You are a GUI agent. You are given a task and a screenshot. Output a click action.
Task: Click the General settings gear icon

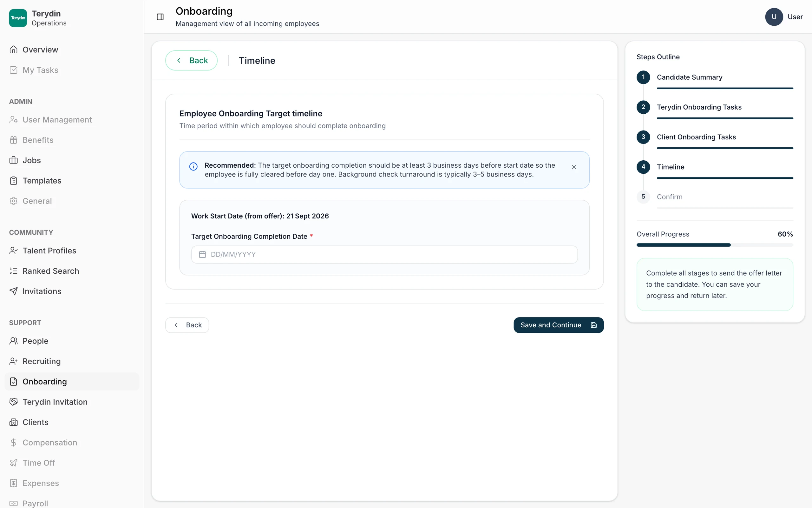click(x=13, y=201)
